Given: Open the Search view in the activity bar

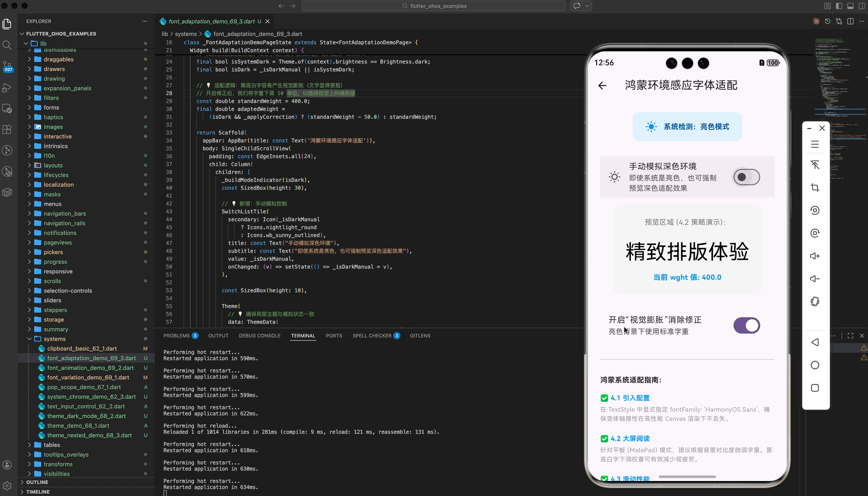Looking at the screenshot, I should tap(7, 45).
